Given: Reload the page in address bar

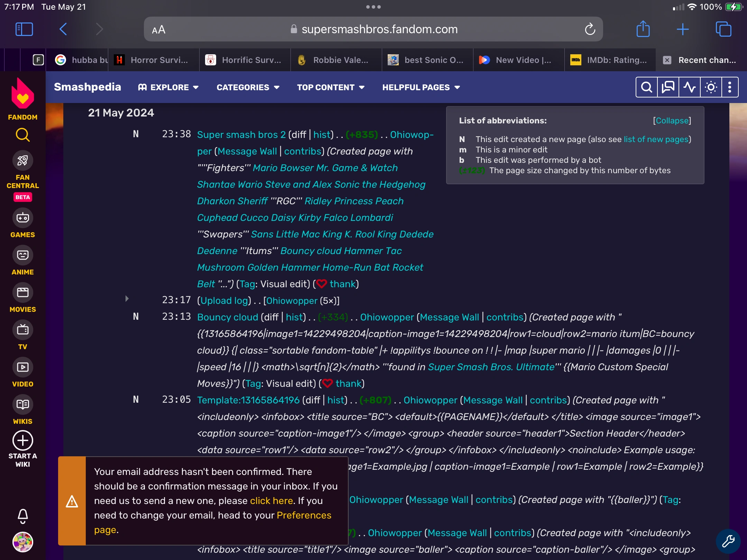Looking at the screenshot, I should click(590, 29).
